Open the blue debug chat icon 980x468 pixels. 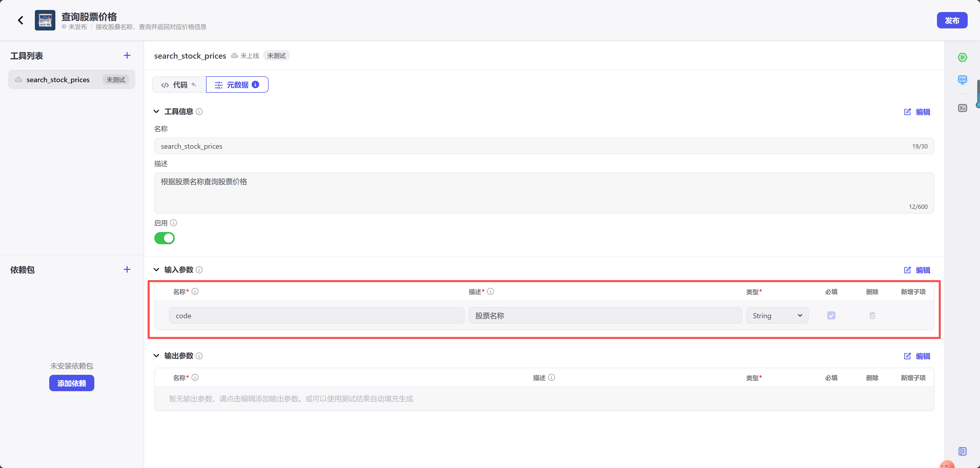(962, 79)
